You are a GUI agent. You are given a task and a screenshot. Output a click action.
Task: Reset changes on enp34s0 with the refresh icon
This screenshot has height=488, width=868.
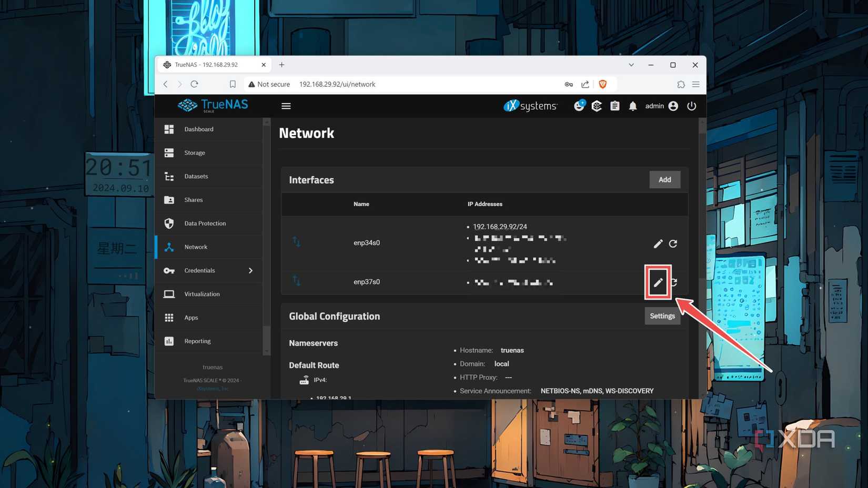click(674, 243)
